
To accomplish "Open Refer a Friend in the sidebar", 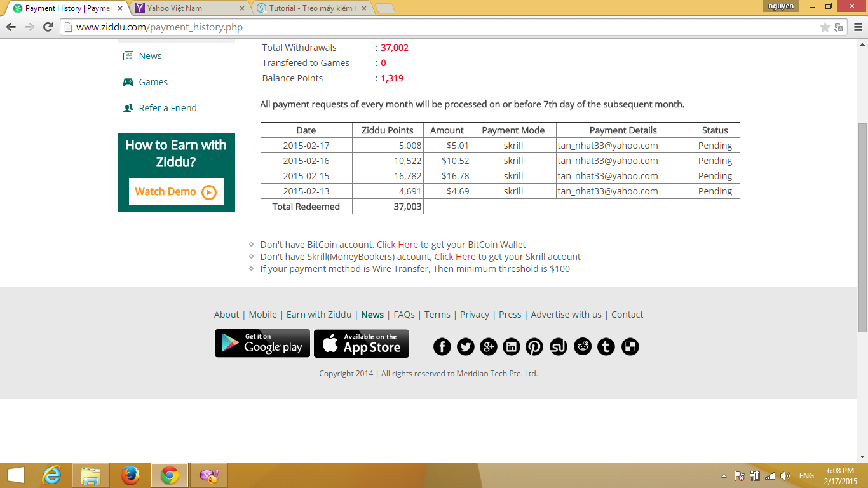I will [168, 108].
